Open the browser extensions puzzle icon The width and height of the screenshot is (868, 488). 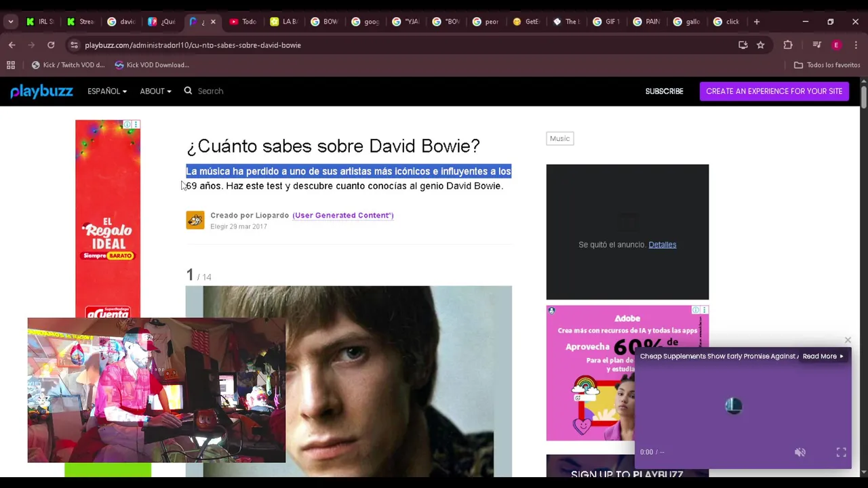[x=788, y=45]
